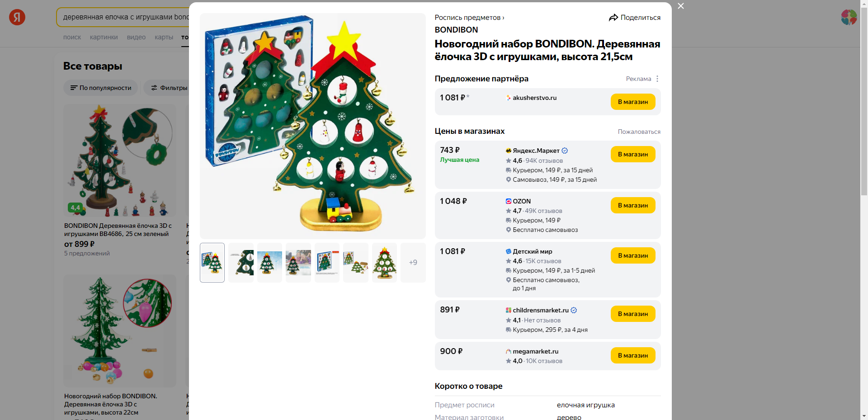Close the product popup with X

(x=681, y=6)
